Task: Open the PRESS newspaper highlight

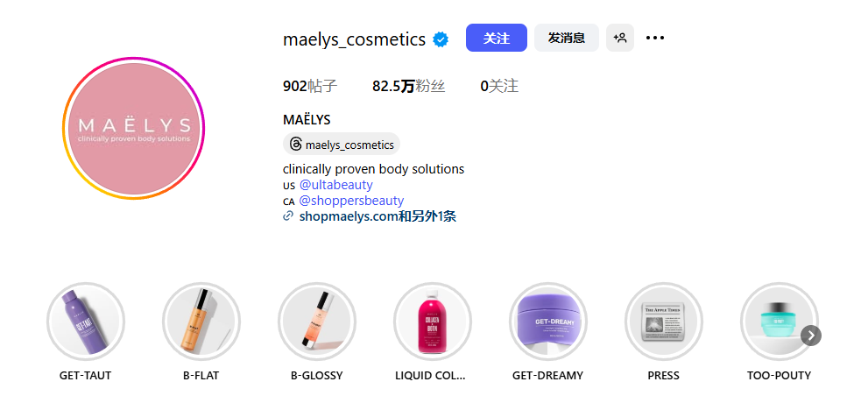Action: (664, 321)
